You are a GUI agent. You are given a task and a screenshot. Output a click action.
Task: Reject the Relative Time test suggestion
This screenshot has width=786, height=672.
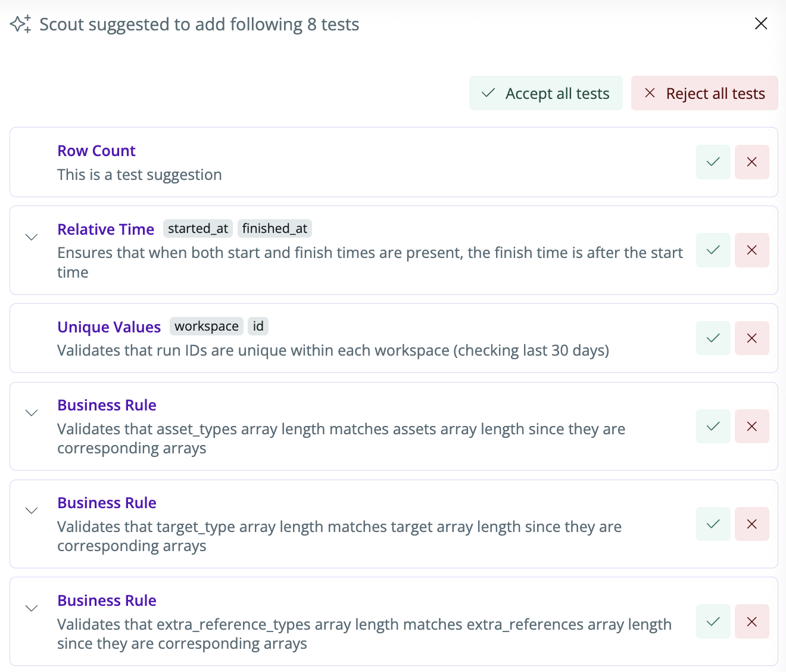point(752,250)
